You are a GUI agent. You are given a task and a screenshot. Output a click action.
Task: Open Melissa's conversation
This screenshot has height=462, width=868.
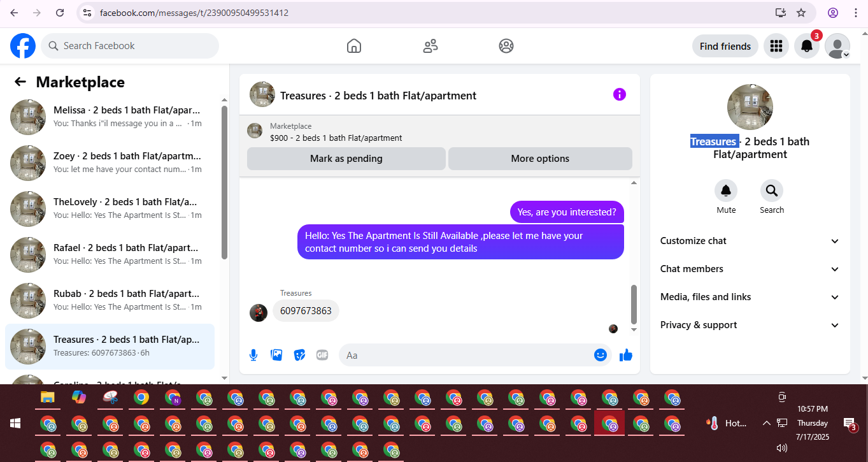click(x=110, y=117)
